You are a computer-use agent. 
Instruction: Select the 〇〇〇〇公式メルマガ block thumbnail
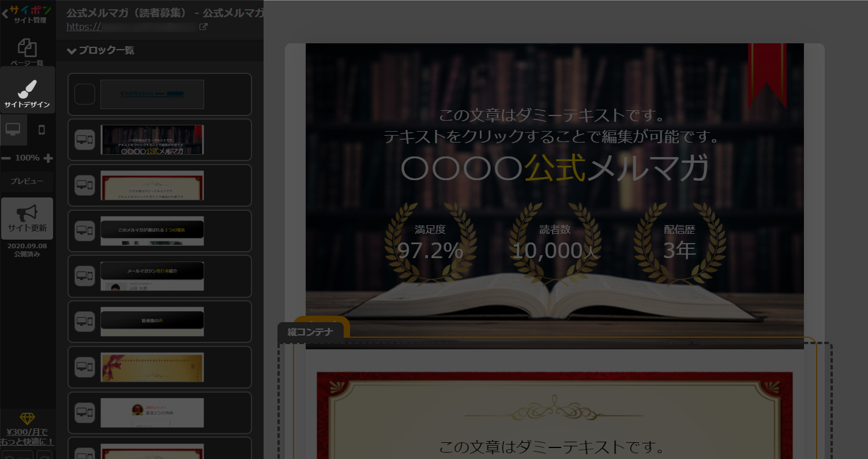[x=152, y=140]
